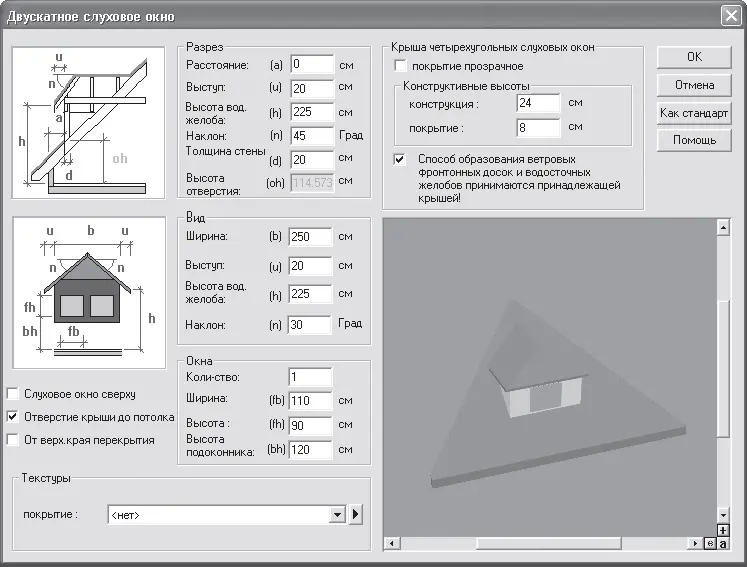
Task: Click the 'Ширина (b)' input field
Action: click(x=310, y=237)
